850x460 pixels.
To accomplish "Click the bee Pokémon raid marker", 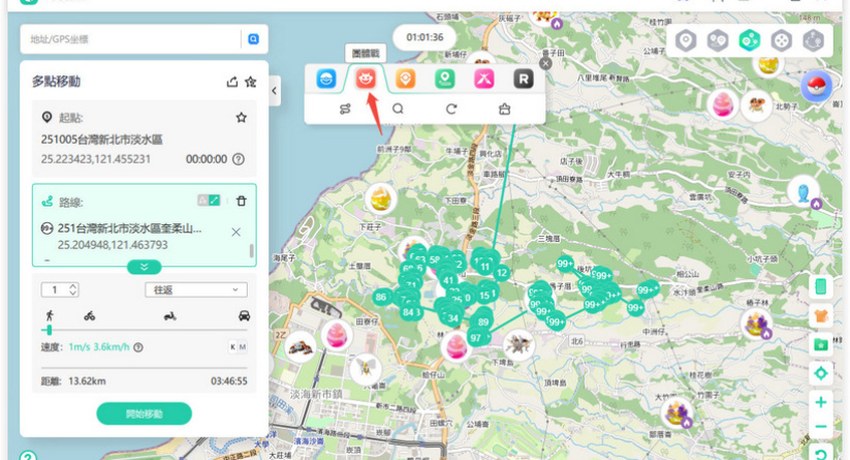I will (364, 368).
